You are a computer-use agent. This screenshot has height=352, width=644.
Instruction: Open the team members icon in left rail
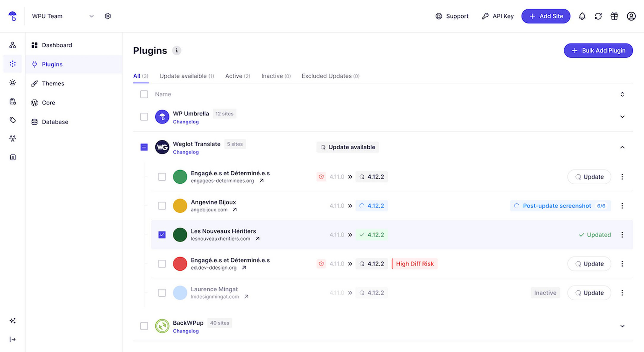(12, 138)
